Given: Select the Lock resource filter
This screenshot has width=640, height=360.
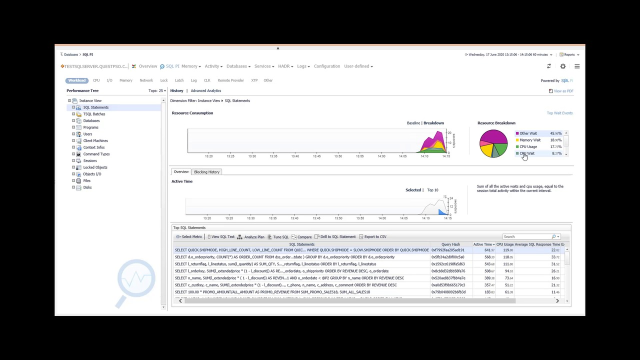Looking at the screenshot, I should [x=164, y=80].
